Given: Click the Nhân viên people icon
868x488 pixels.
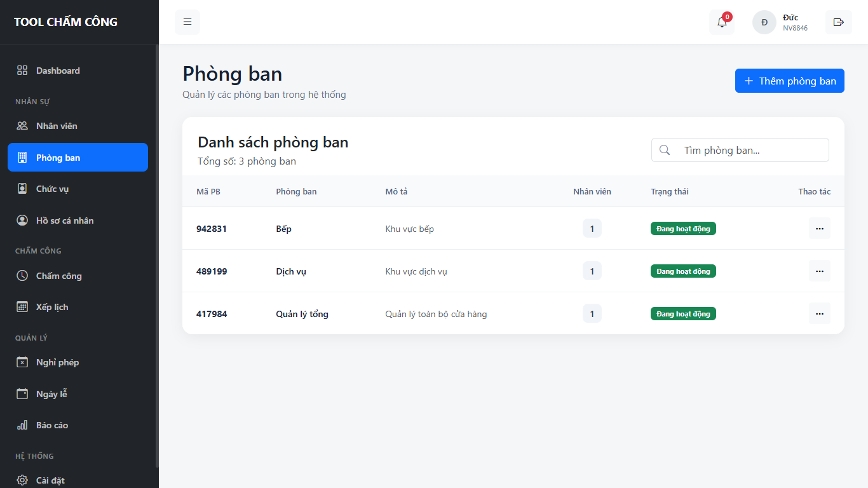Looking at the screenshot, I should (x=22, y=126).
